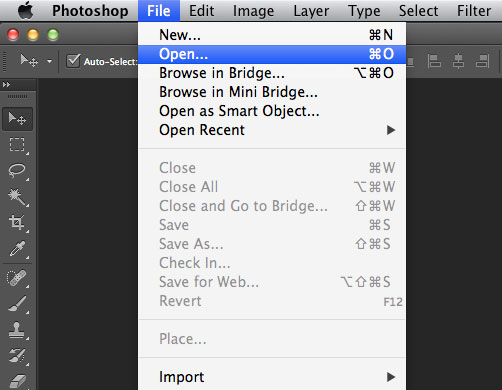Screen dimensions: 502x390
Task: Expand the tools panel double-arrow
Action: pos(6,85)
